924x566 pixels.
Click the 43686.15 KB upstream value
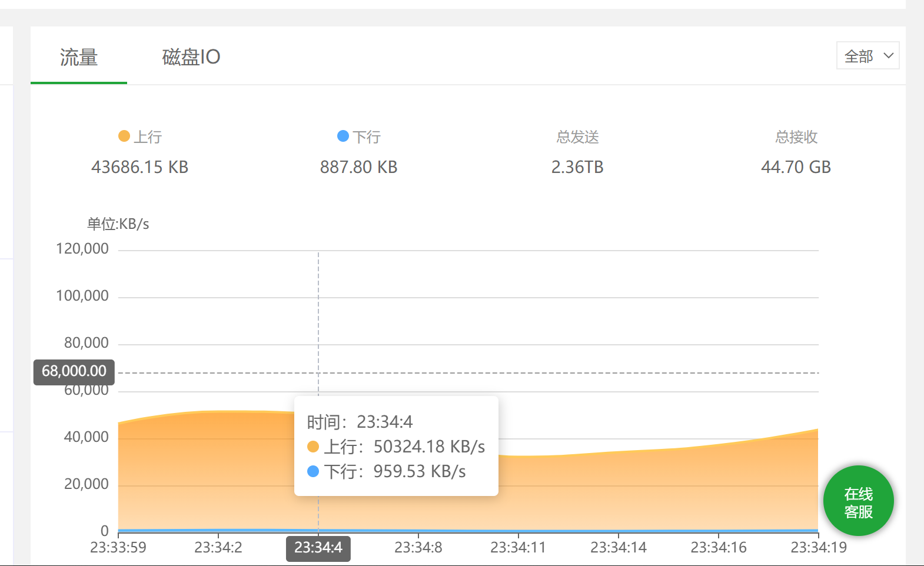pyautogui.click(x=140, y=167)
